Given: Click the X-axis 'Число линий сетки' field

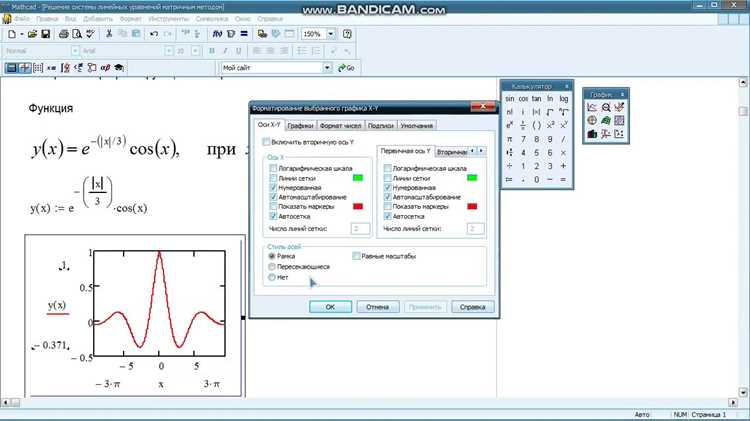Looking at the screenshot, I should click(360, 229).
